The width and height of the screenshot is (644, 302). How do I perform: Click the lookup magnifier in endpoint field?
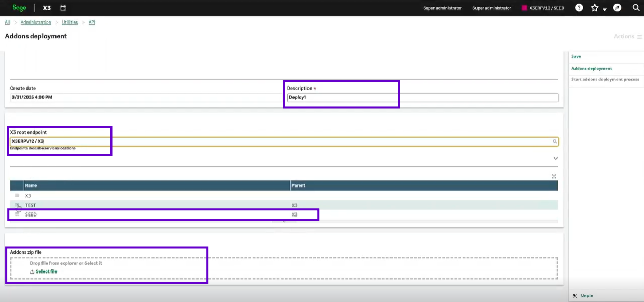pyautogui.click(x=555, y=141)
